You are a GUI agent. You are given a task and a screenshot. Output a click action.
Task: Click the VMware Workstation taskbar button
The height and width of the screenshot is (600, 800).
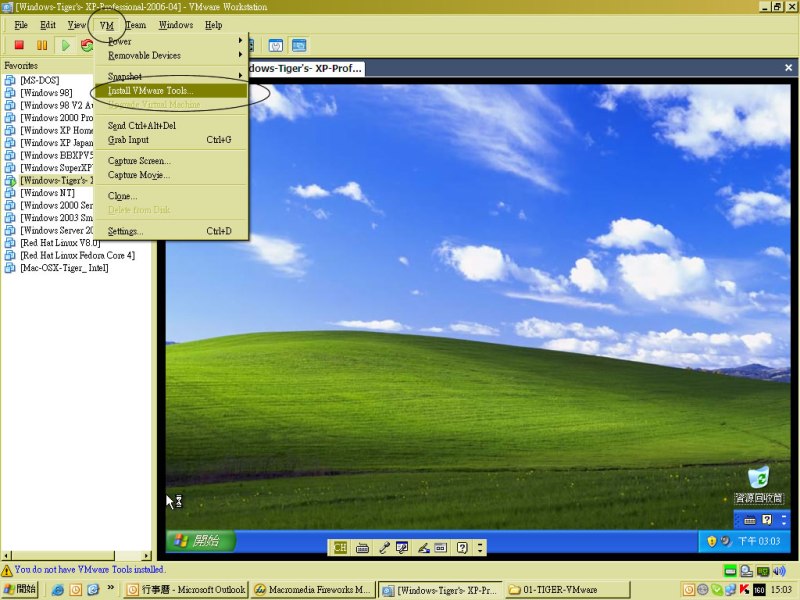[x=440, y=590]
